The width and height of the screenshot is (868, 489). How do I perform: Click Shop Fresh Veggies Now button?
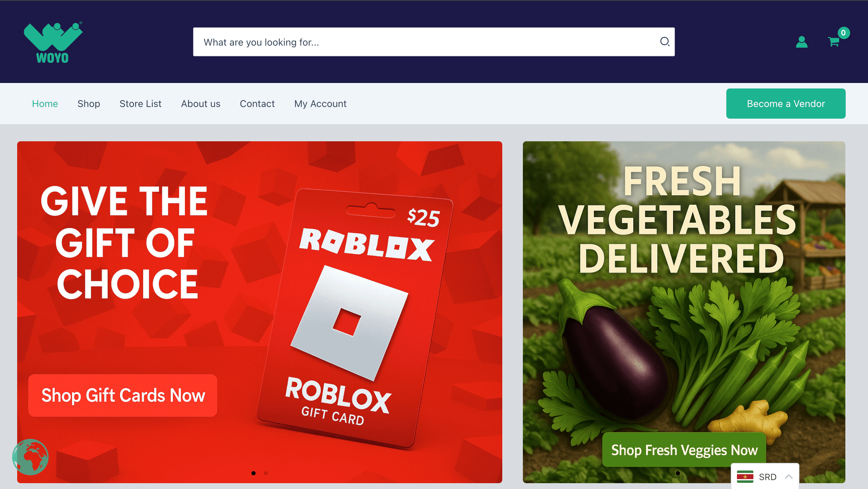tap(684, 450)
